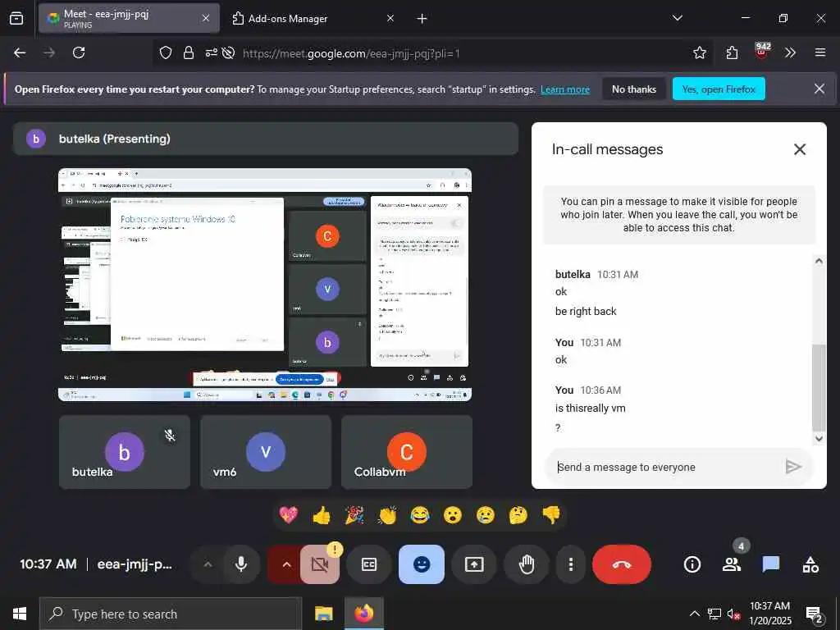Image resolution: width=840 pixels, height=630 pixels.
Task: Start presenting your screen
Action: pyautogui.click(x=474, y=564)
